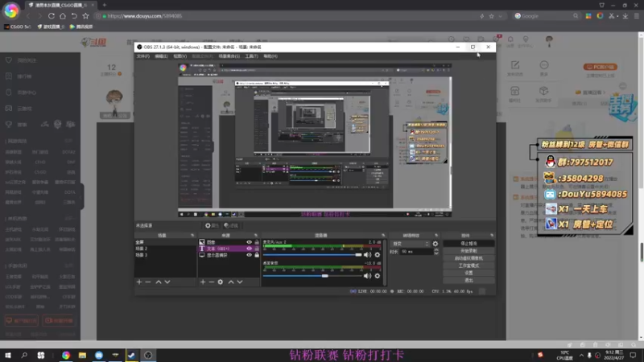Toggle the lock on the 图像 source
644x362 pixels.
pyautogui.click(x=257, y=242)
